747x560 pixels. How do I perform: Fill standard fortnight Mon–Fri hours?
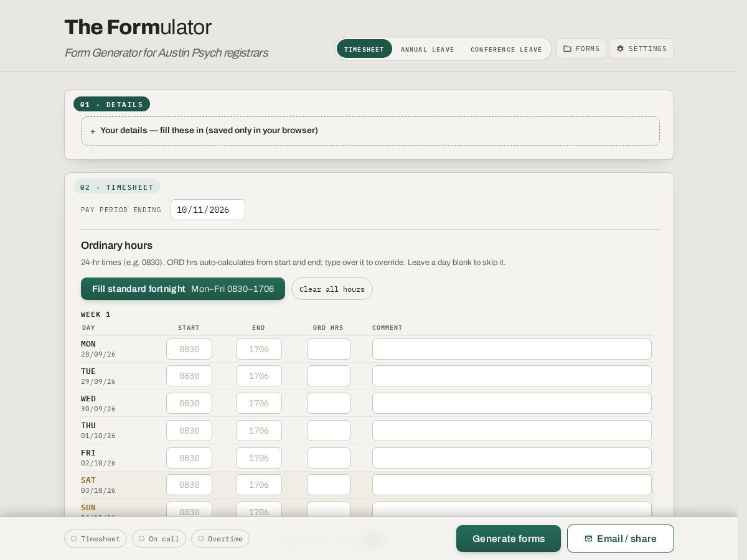coord(183,289)
